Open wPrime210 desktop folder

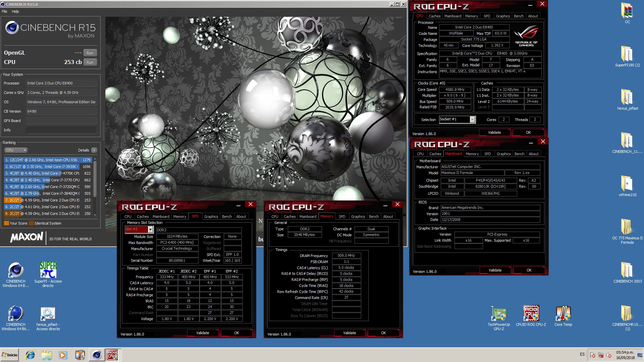point(627,186)
